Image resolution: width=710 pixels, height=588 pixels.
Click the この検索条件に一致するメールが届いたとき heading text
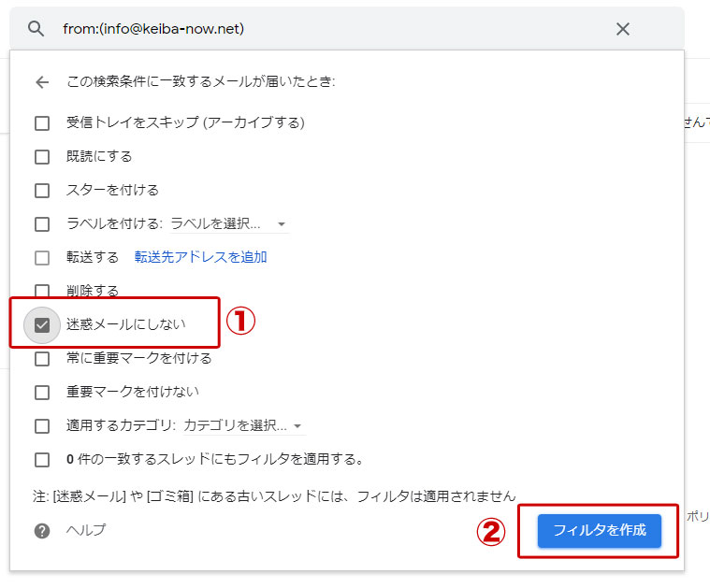tap(200, 81)
